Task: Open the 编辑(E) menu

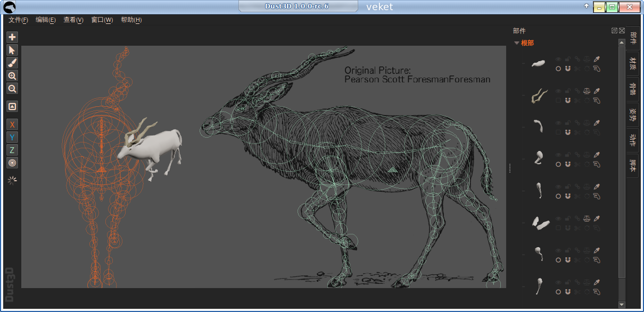Action: [x=46, y=20]
